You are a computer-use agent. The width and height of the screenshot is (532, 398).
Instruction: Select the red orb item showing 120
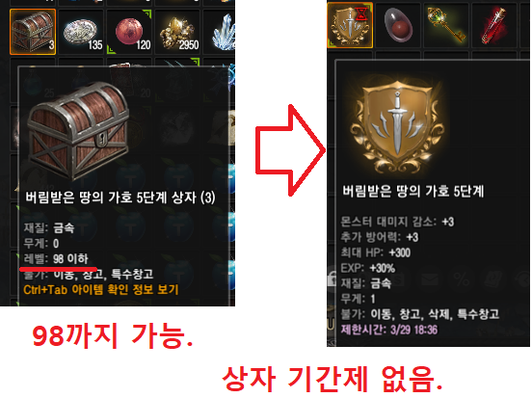[x=129, y=33]
